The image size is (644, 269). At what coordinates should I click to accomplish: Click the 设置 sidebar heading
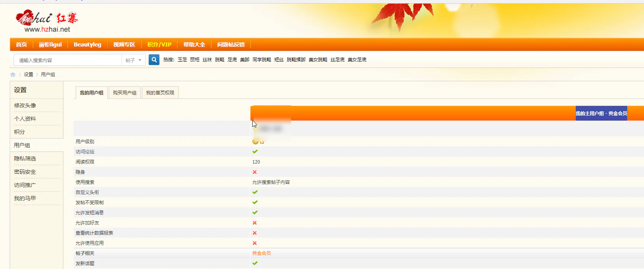(x=20, y=90)
